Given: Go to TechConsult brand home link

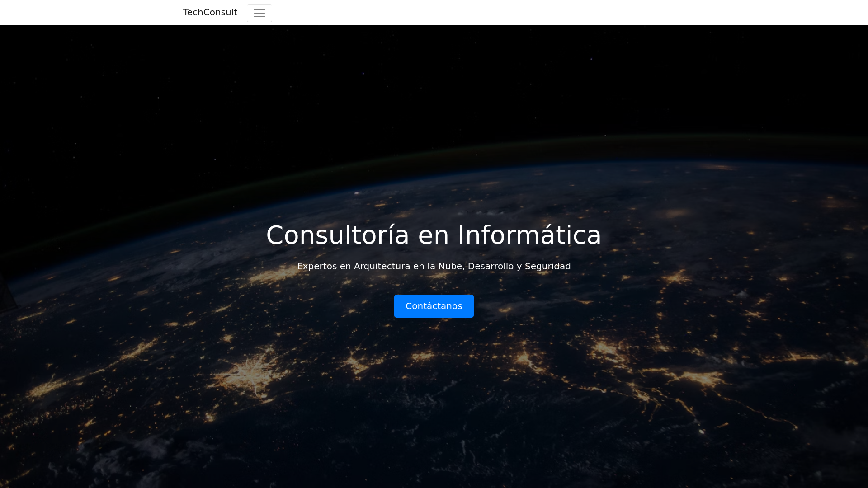Looking at the screenshot, I should pyautogui.click(x=210, y=13).
